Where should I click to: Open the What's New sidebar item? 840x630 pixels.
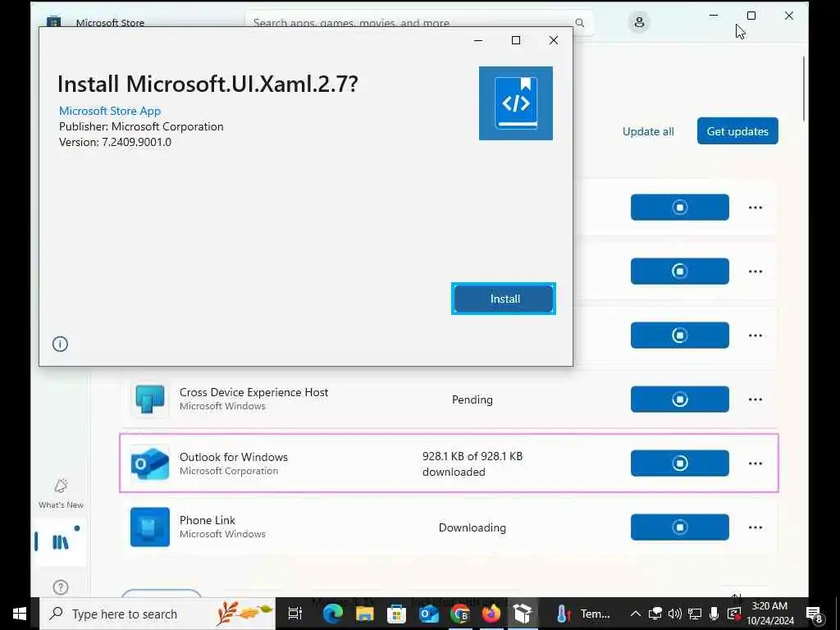pyautogui.click(x=61, y=493)
